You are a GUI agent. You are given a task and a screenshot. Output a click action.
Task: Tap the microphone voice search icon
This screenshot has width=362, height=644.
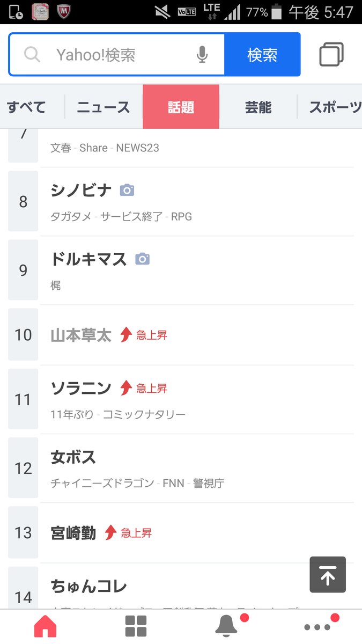[202, 55]
